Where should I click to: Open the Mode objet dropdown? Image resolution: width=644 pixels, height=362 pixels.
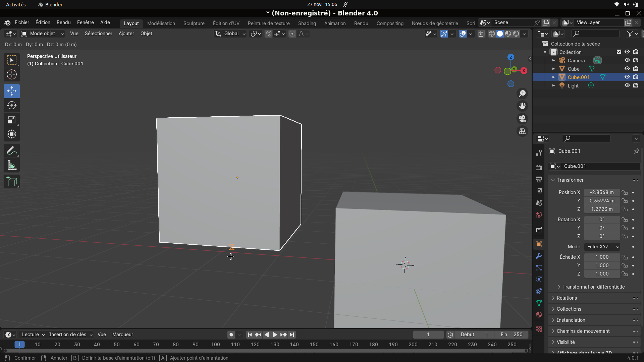42,34
